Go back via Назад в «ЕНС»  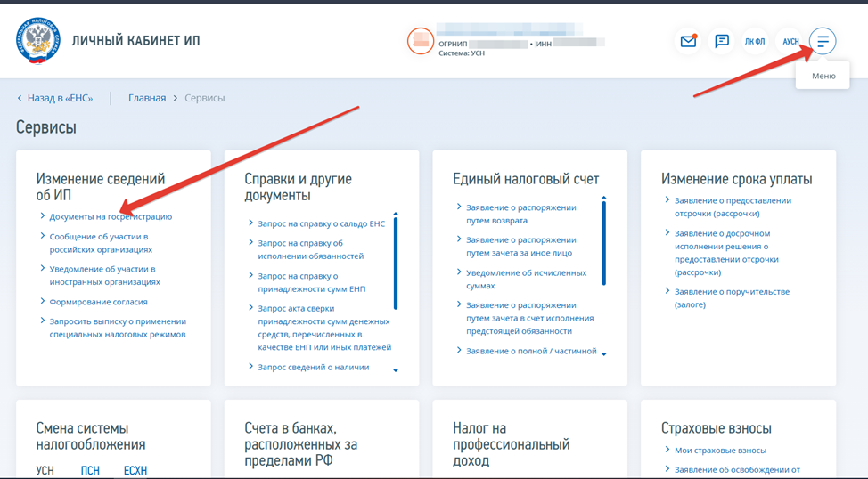tap(54, 98)
